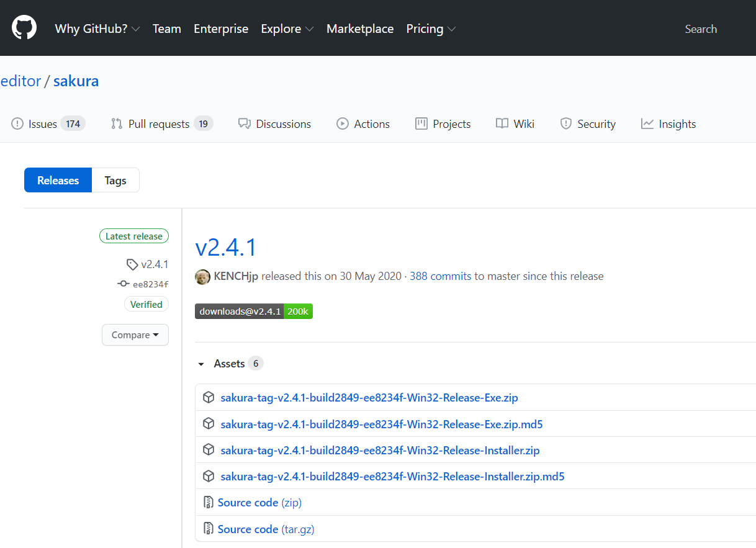Screen dimensions: 756x548
Task: Download Source code (zip)
Action: click(x=259, y=503)
